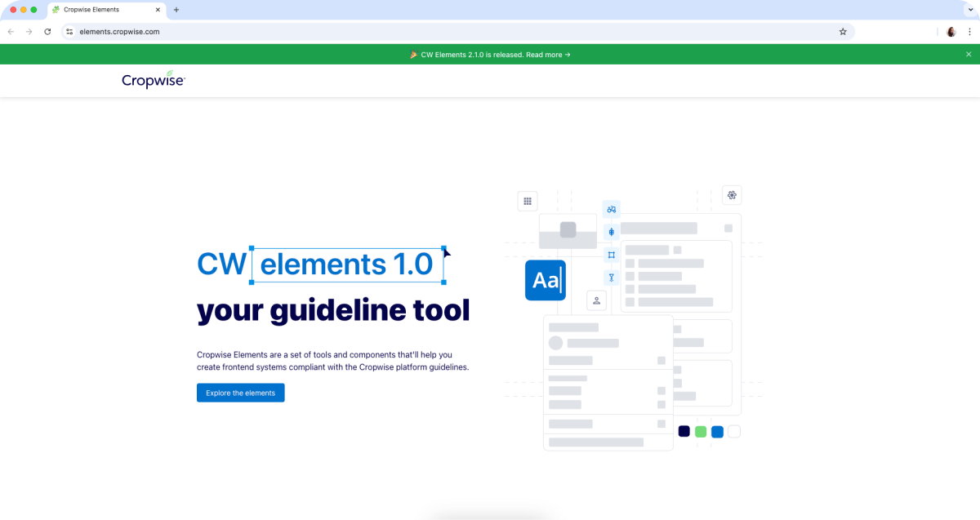This screenshot has height=520, width=980.
Task: Click the elements.cropwise.com address bar
Action: click(457, 32)
